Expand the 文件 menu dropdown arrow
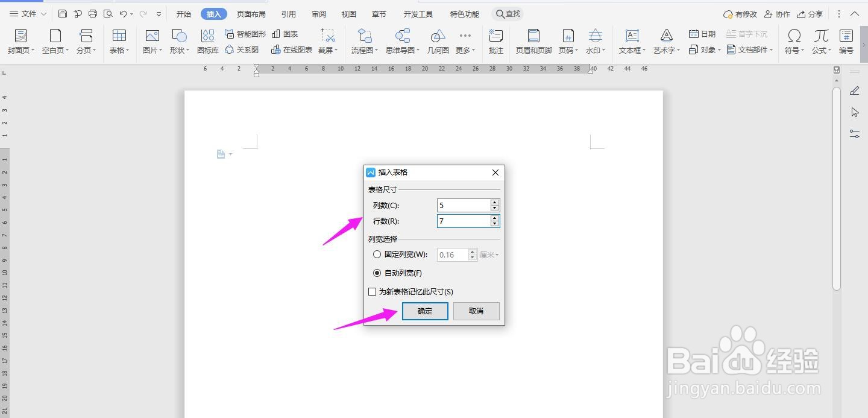Viewport: 868px width, 418px height. pos(43,14)
